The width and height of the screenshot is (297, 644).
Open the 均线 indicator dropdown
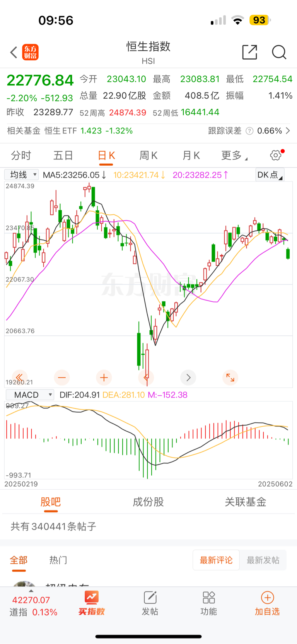21,175
